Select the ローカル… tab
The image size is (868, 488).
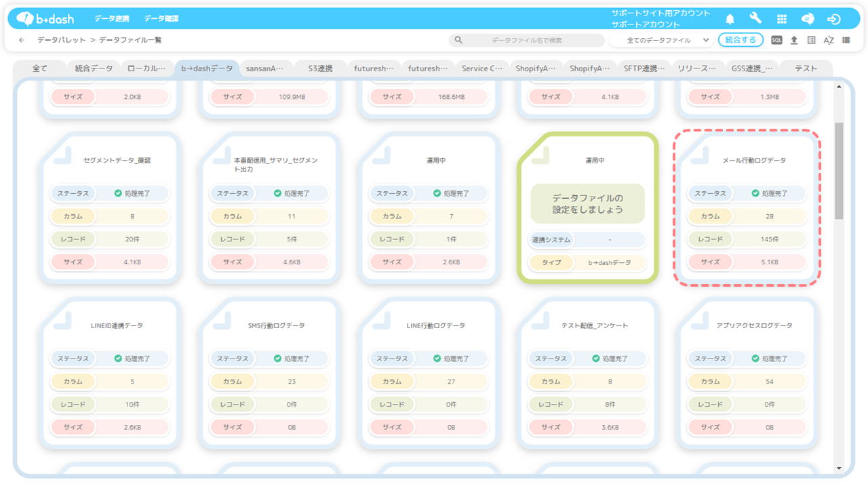click(146, 68)
